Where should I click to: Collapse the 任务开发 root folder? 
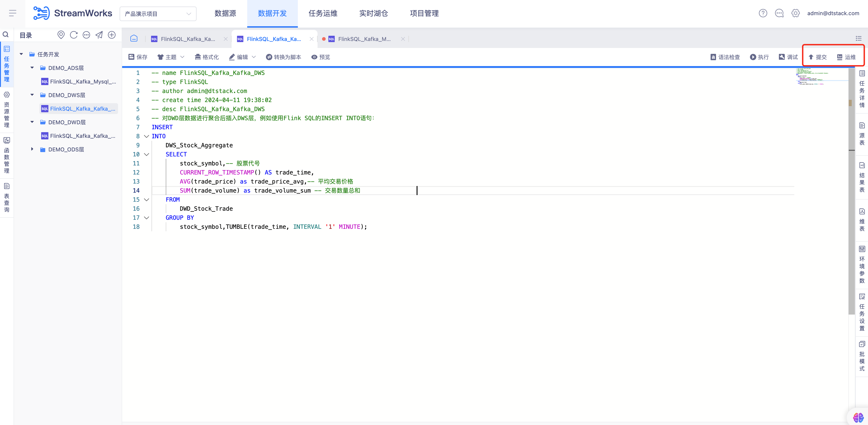(x=21, y=54)
